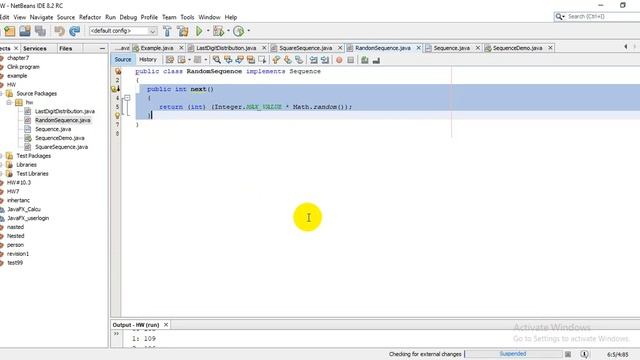Switch to the Services tab
640x360 pixels.
tap(35, 48)
